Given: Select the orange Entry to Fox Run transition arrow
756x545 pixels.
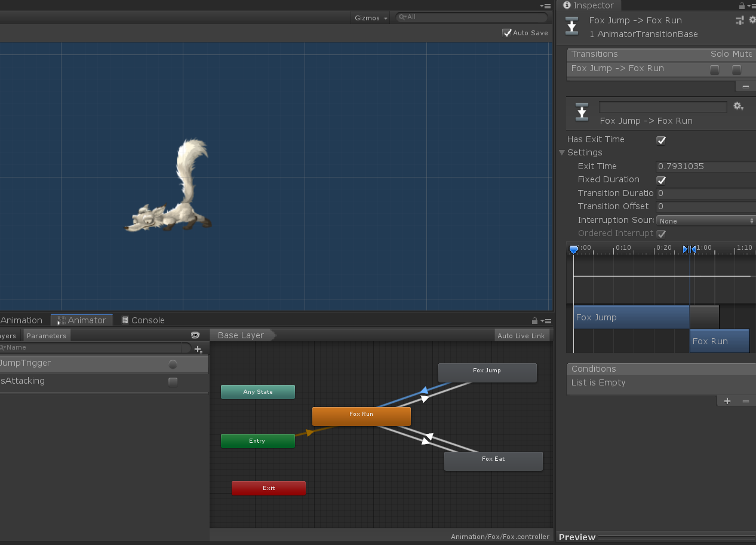Looking at the screenshot, I should click(309, 433).
